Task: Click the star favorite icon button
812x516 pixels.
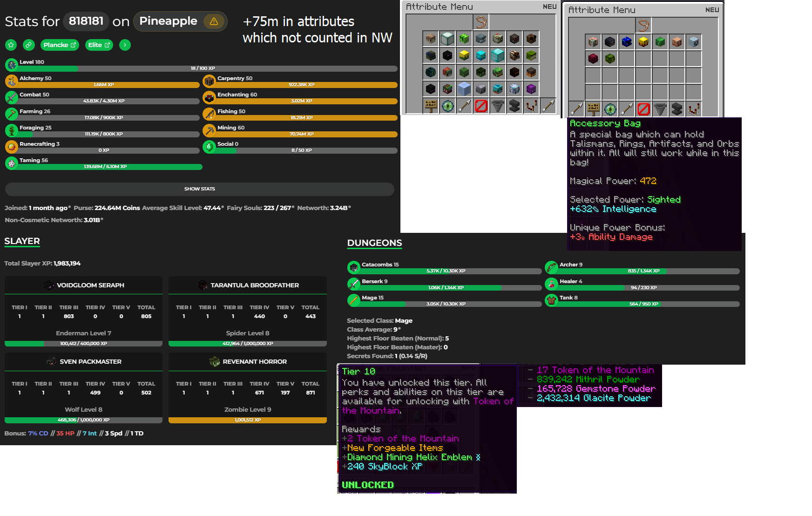Action: click(11, 45)
